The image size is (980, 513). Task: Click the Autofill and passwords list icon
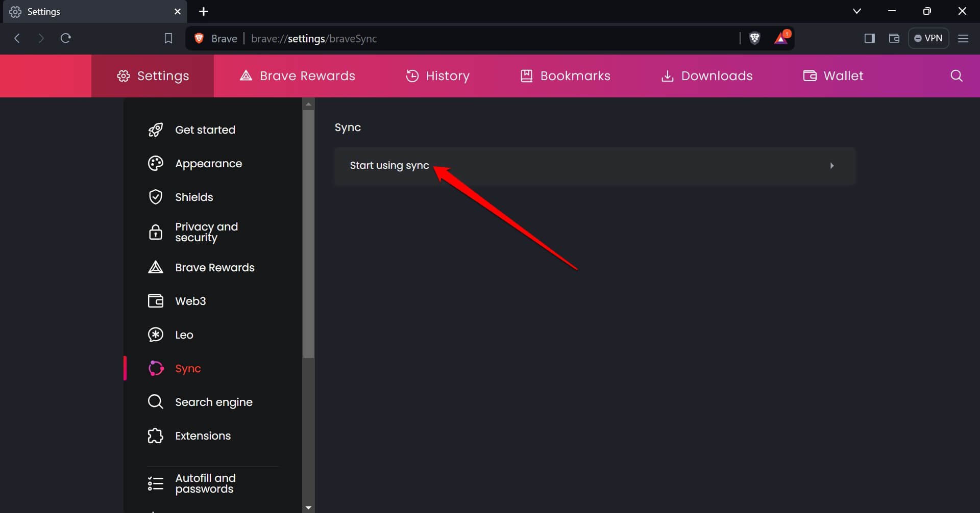click(x=155, y=483)
